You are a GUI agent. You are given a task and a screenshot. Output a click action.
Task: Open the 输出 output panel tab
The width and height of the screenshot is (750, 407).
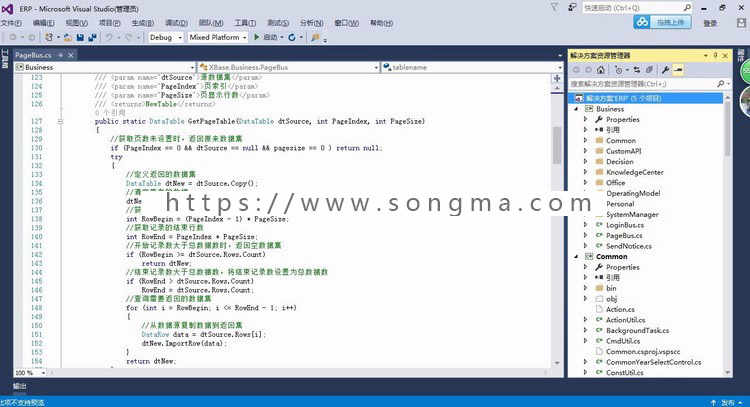click(x=20, y=386)
